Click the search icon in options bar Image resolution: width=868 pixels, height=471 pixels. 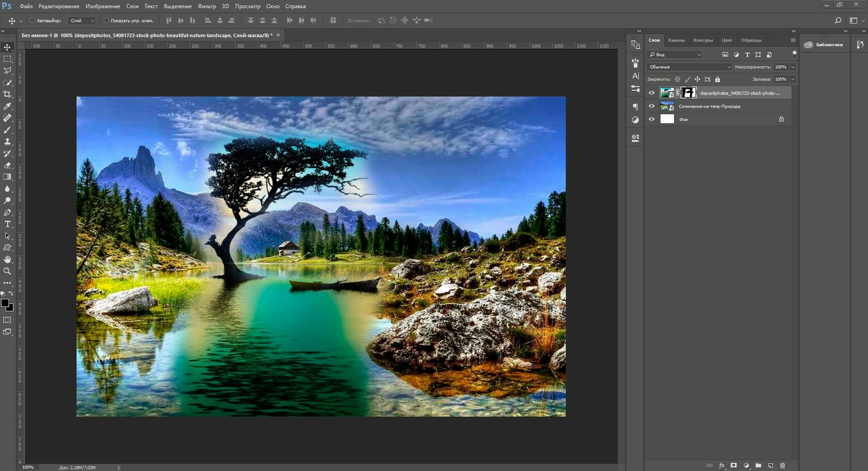click(x=838, y=21)
